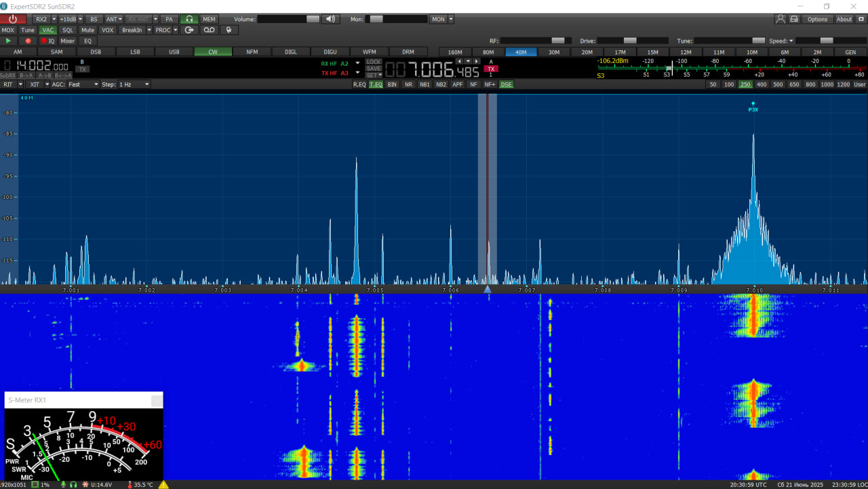868x489 pixels.
Task: Toggle the DSE filter button
Action: click(507, 85)
